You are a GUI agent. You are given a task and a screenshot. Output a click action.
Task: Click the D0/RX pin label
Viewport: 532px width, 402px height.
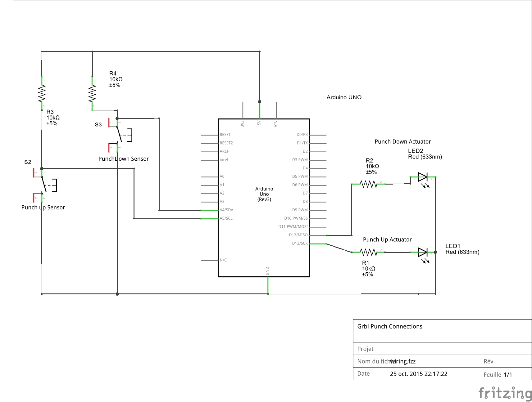pyautogui.click(x=302, y=135)
